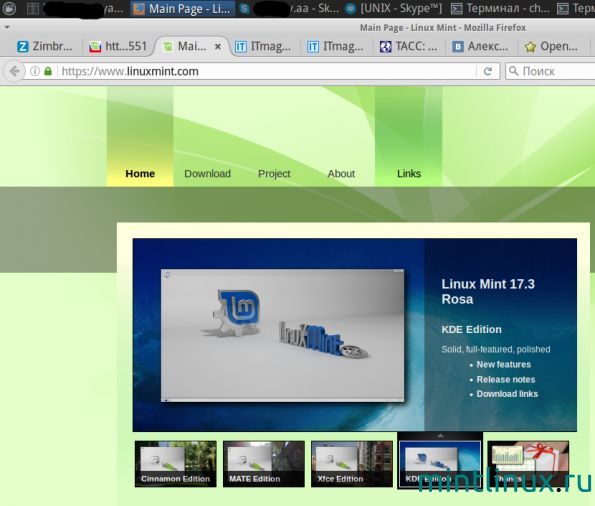This screenshot has height=506, width=595.
Task: Click the KDE Edition slide heading
Action: click(x=471, y=329)
